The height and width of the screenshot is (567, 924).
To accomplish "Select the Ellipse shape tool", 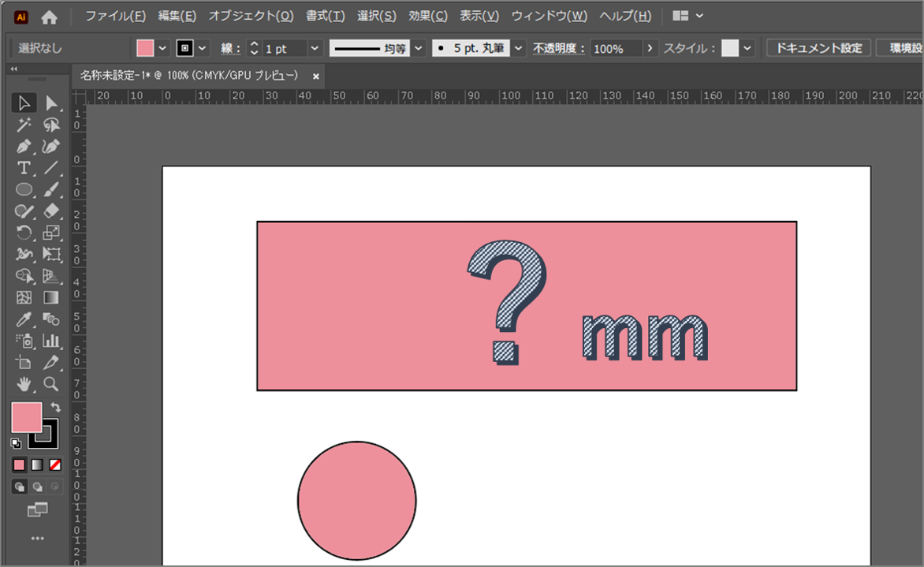I will pos(24,190).
